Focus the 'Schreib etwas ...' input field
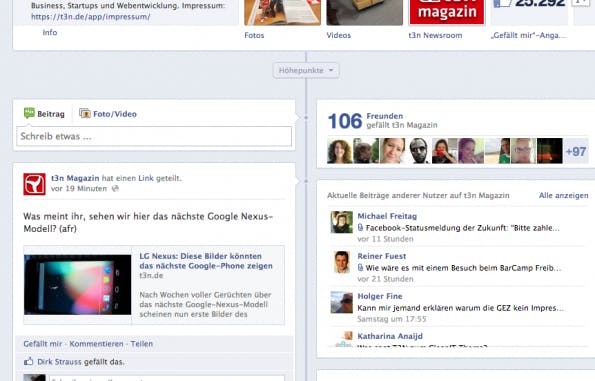595x381 pixels. pyautogui.click(x=154, y=136)
